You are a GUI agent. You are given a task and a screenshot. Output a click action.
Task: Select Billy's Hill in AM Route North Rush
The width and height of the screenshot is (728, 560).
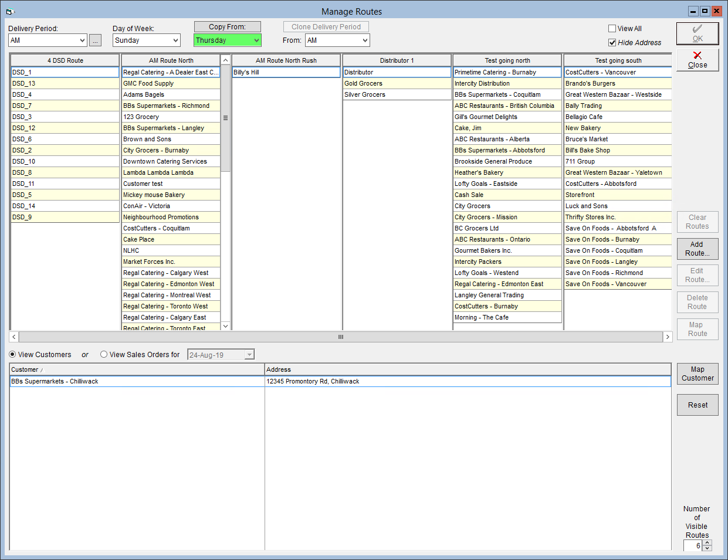(x=286, y=72)
